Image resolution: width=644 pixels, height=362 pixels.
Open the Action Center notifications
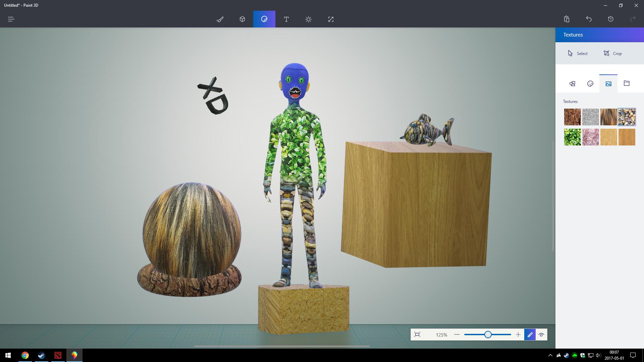pos(633,355)
